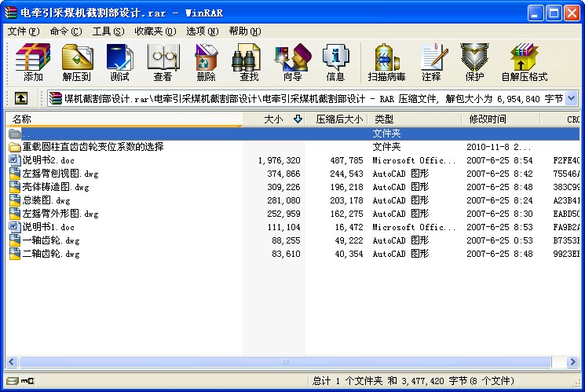Start the 向导 (Wizard) tool

click(x=292, y=63)
